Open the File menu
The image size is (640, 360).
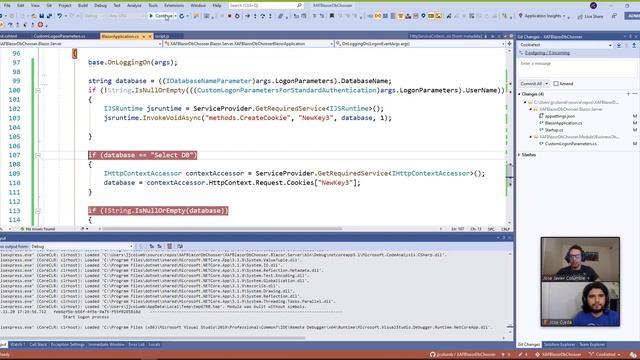(x=7, y=5)
